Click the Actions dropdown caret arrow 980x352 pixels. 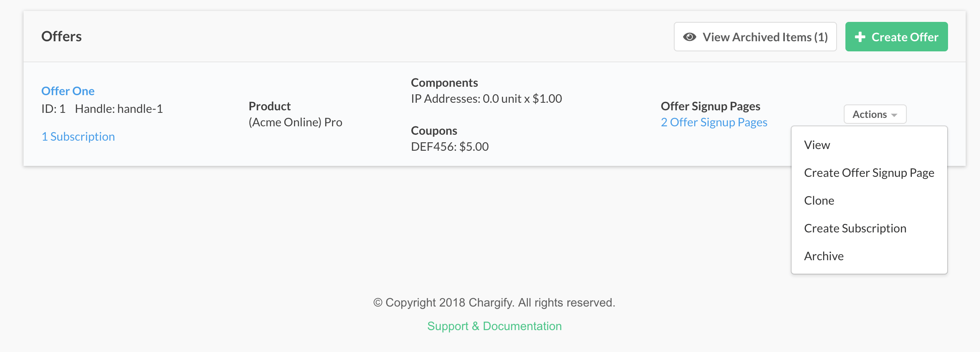894,115
